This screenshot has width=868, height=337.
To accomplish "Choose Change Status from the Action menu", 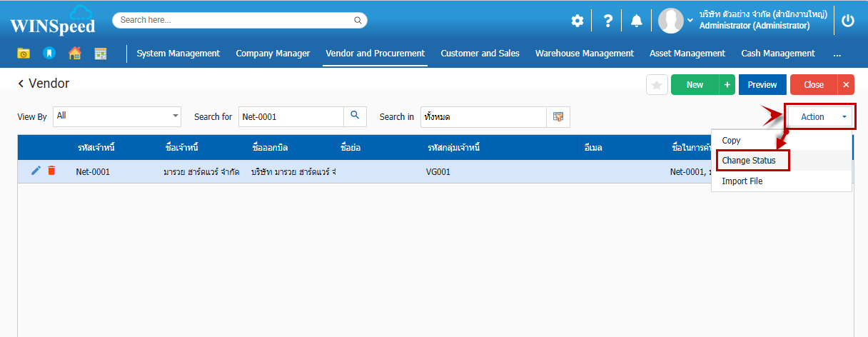I will coord(749,161).
